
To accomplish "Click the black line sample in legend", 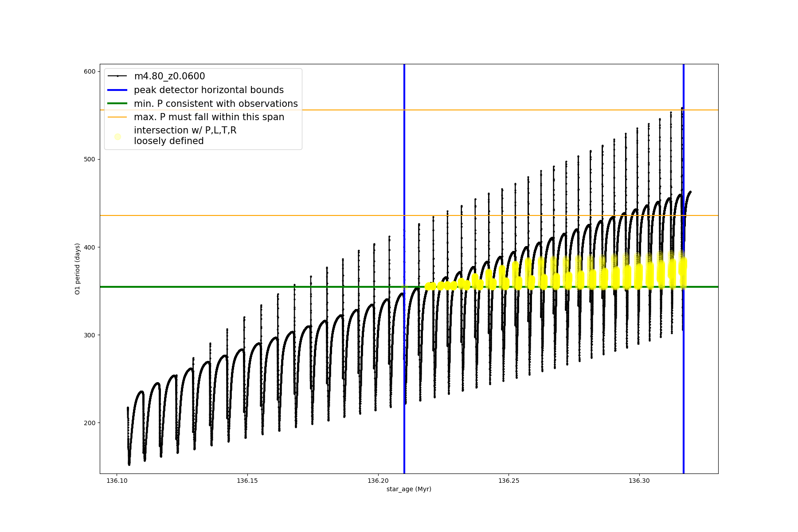I will 117,76.
